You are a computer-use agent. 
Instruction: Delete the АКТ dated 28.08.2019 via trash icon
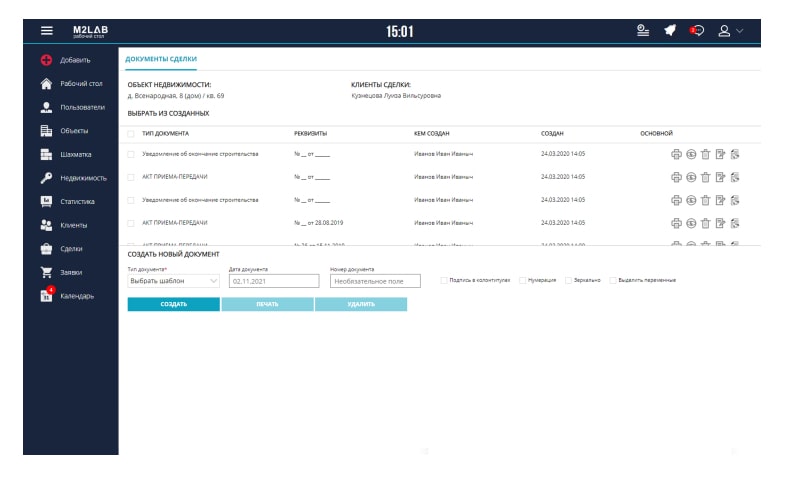[706, 223]
